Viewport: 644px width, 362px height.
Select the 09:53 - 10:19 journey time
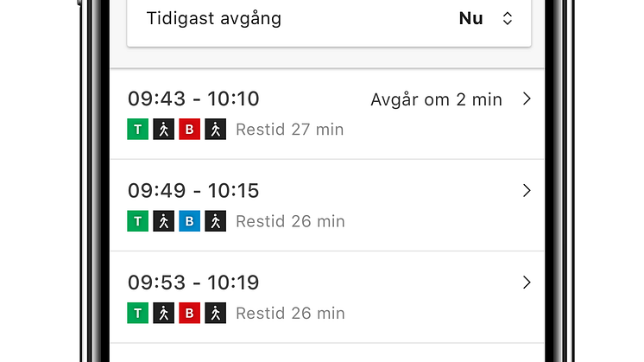pyautogui.click(x=193, y=283)
